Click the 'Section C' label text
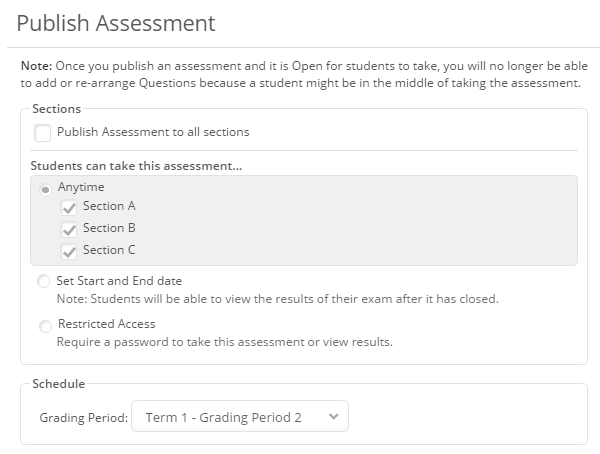The height and width of the screenshot is (454, 600). tap(109, 250)
